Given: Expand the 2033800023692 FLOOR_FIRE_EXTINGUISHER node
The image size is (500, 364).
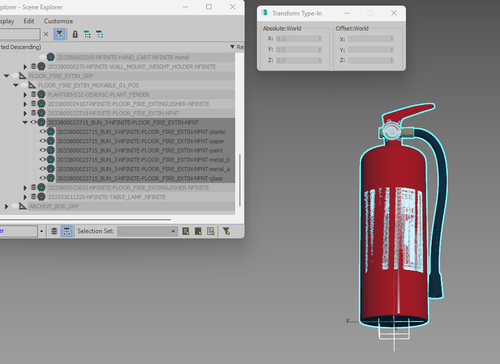Looking at the screenshot, I should (25, 188).
